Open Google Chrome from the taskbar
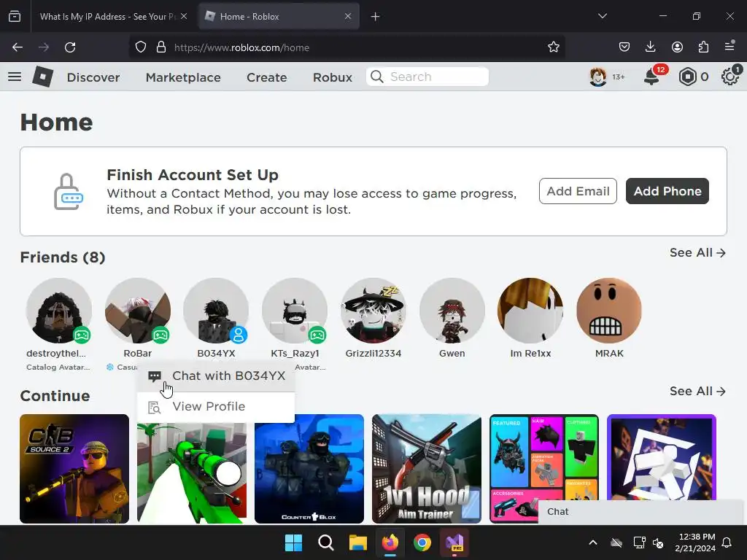Screen dimensions: 747x560 coord(422,542)
